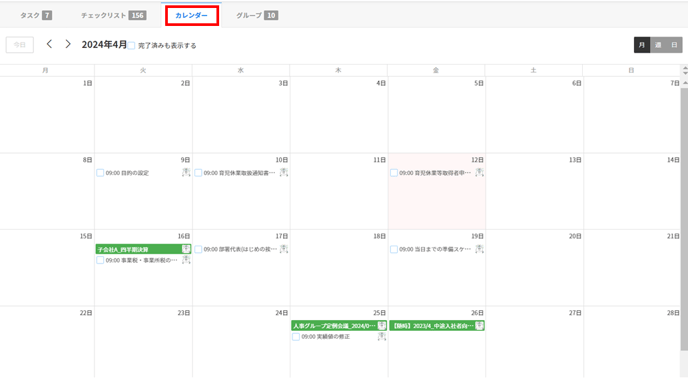Check the April 16 09:00 task checkbox
Screen dimensions: 688x378
coord(100,260)
